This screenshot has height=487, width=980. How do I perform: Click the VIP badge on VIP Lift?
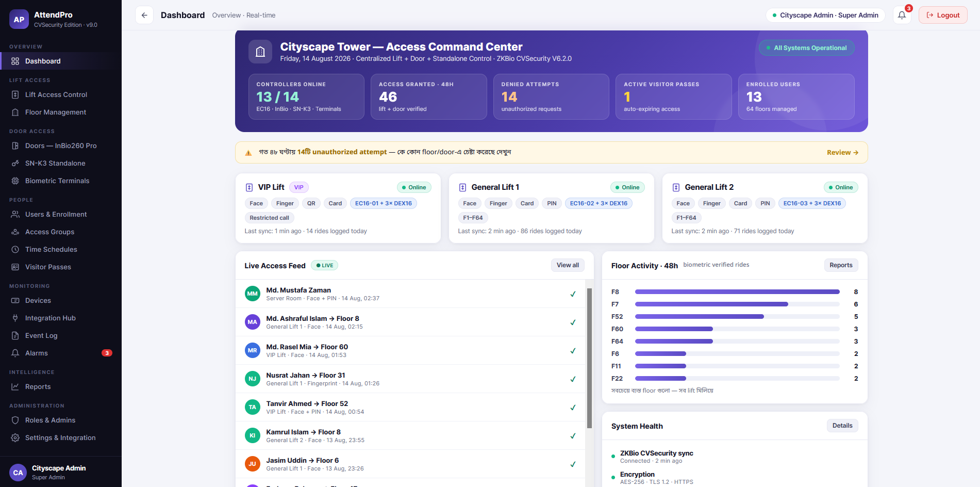coord(299,187)
